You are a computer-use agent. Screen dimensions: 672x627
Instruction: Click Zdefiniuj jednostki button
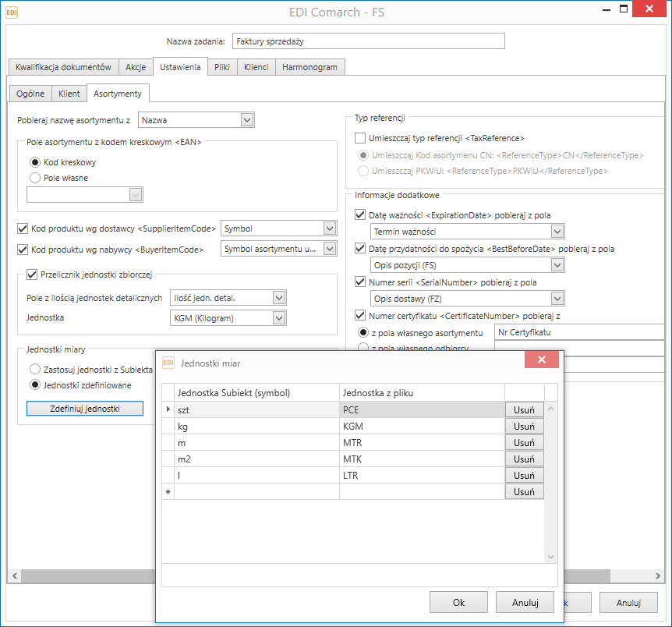(85, 409)
